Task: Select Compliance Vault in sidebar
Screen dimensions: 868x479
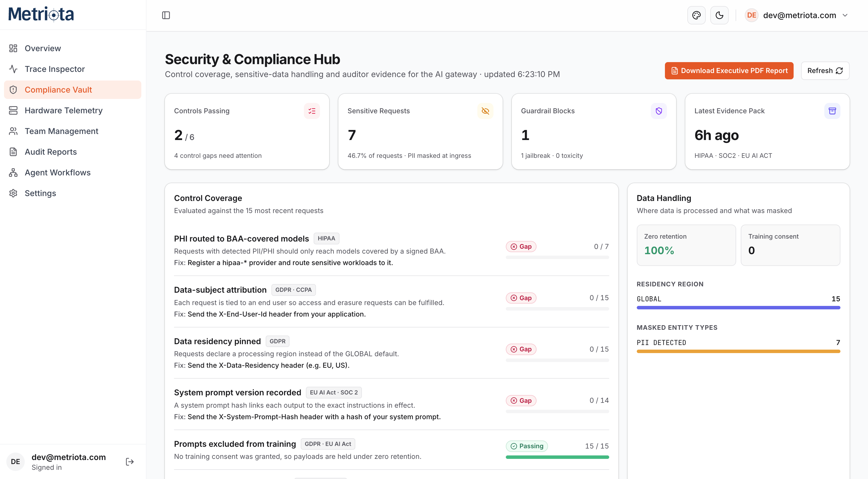Action: tap(72, 90)
